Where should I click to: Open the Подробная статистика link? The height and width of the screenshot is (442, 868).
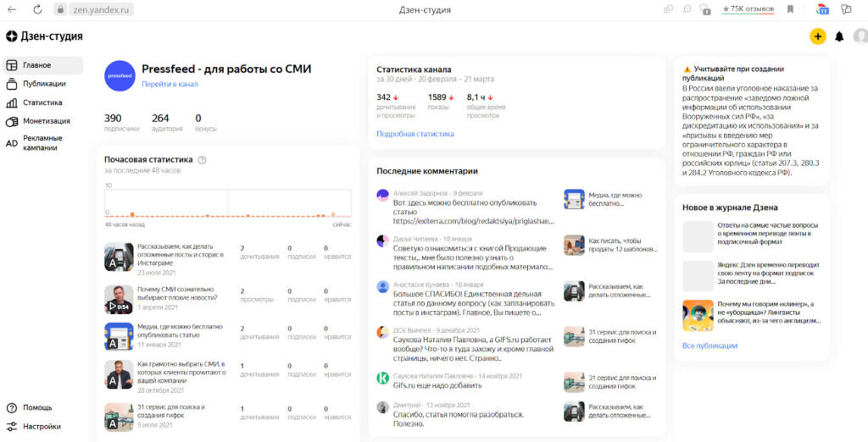(415, 134)
